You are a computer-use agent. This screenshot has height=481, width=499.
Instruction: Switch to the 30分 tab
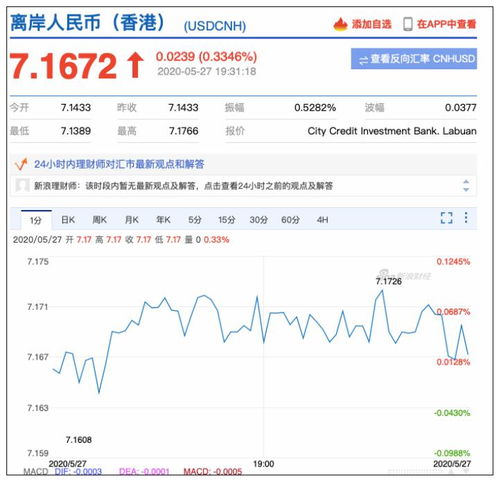(x=259, y=220)
